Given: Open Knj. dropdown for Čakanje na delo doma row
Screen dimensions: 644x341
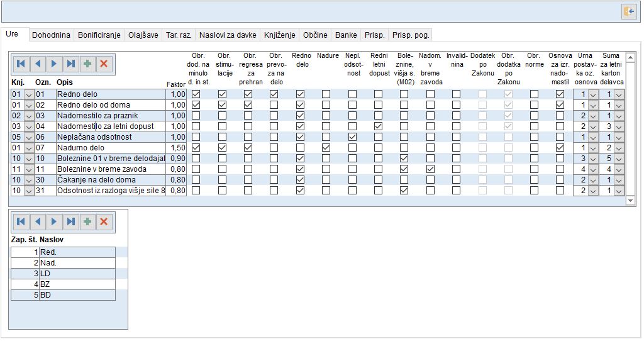Looking at the screenshot, I should point(29,180).
